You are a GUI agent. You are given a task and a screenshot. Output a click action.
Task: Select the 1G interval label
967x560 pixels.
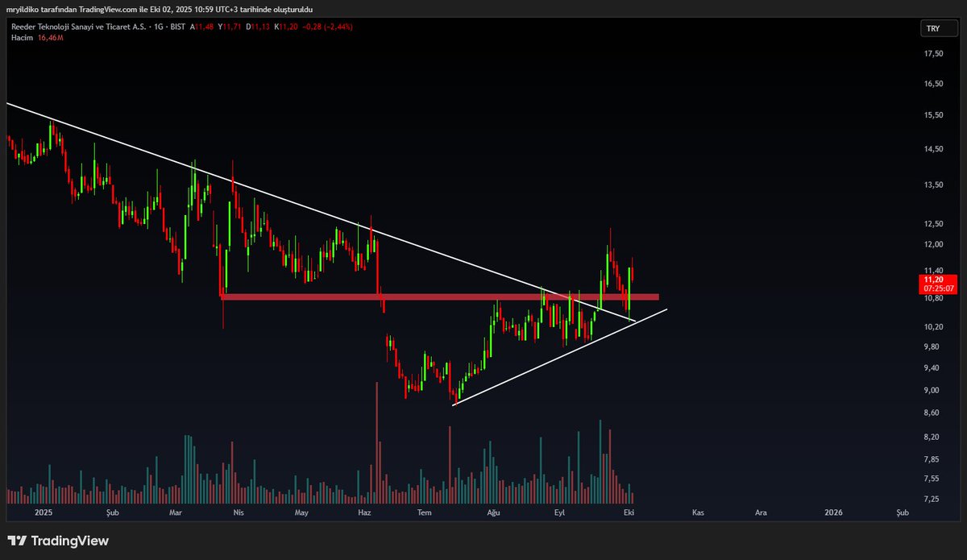pyautogui.click(x=160, y=27)
